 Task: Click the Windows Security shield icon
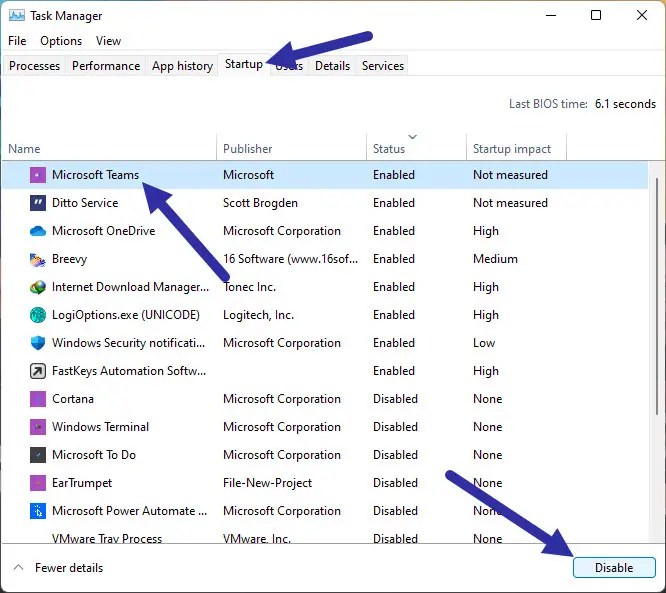pos(38,343)
